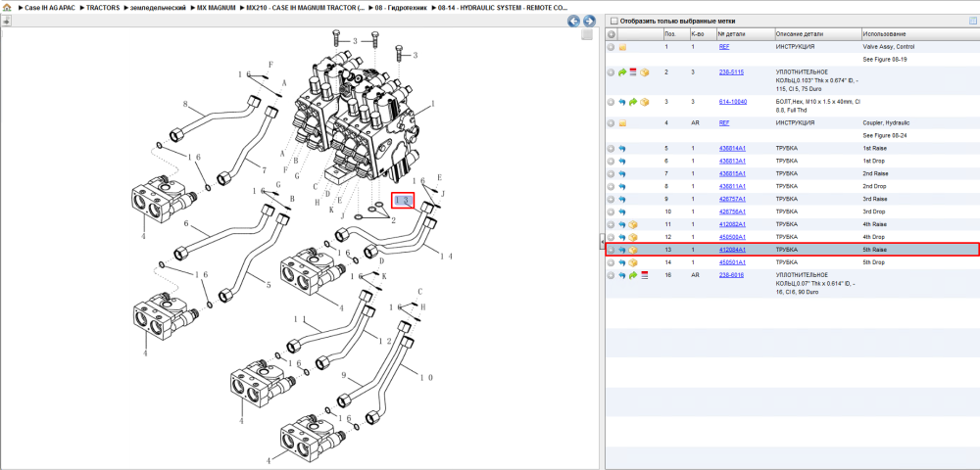Click blue back-arrow icon in 614-10040 row

tap(622, 102)
